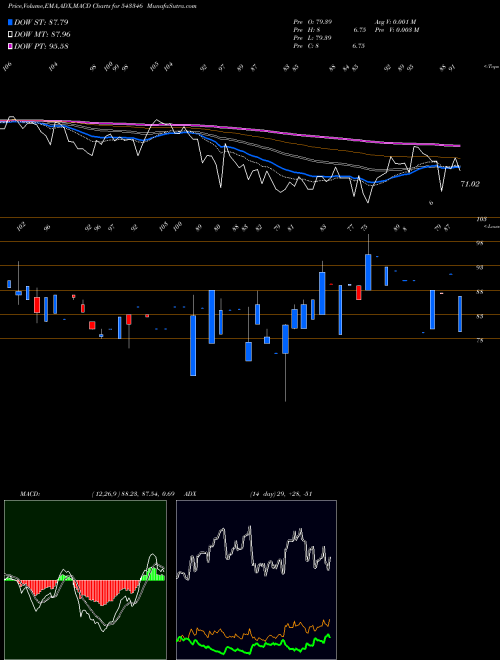Click the last price label '71.02'
The image size is (500, 660).
click(470, 184)
